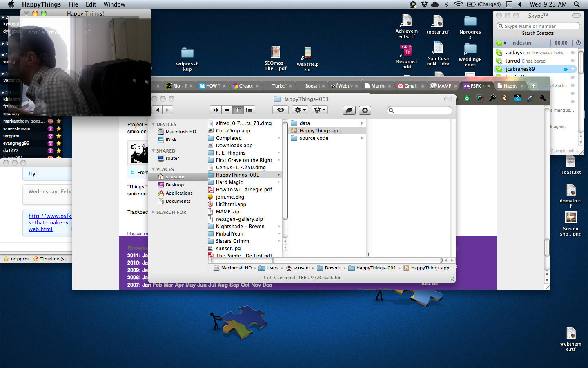Switch Finder to icon view

(x=216, y=110)
